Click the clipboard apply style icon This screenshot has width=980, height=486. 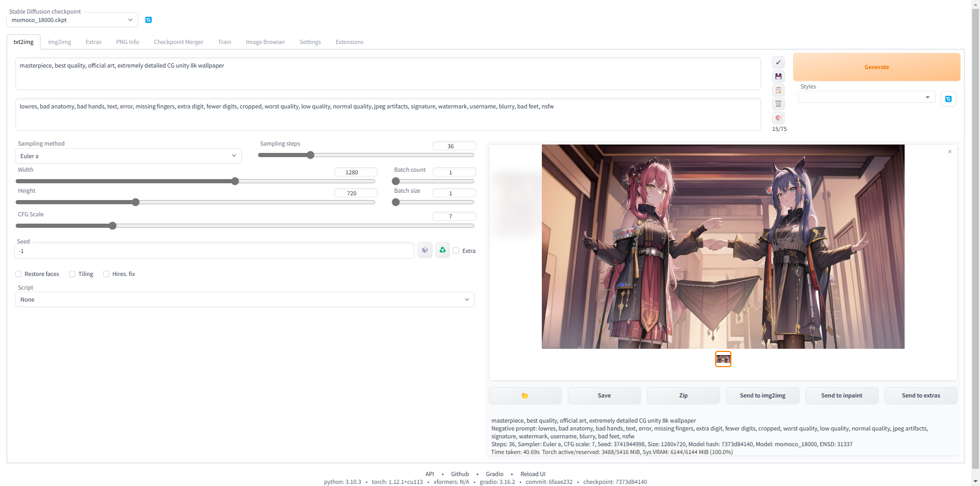[x=778, y=90]
